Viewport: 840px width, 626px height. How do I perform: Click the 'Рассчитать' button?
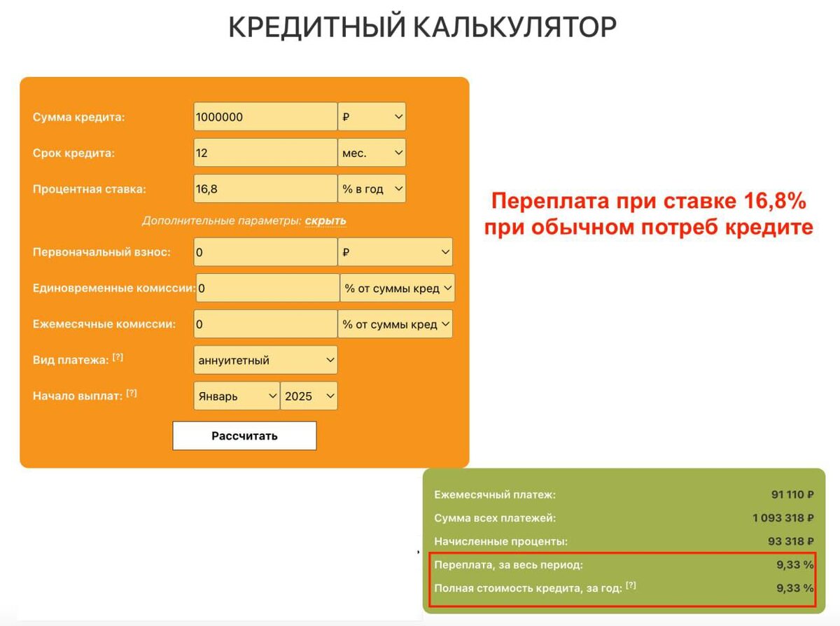pyautogui.click(x=244, y=436)
